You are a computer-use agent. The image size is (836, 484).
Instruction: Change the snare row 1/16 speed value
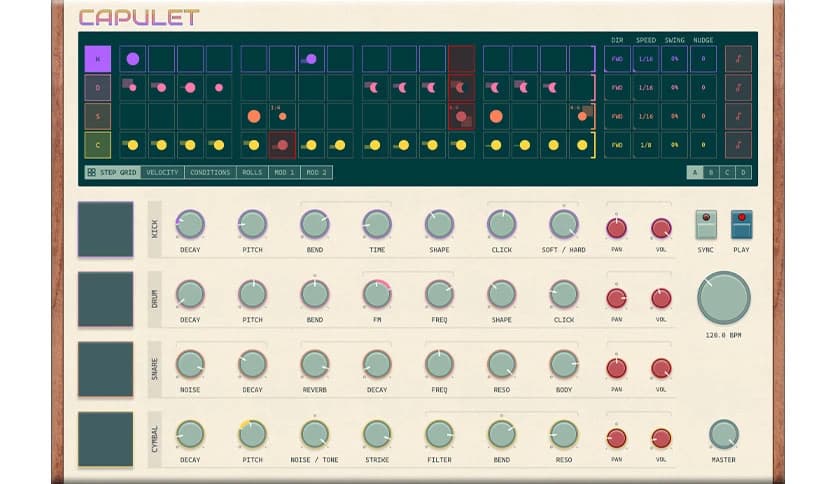click(x=646, y=116)
